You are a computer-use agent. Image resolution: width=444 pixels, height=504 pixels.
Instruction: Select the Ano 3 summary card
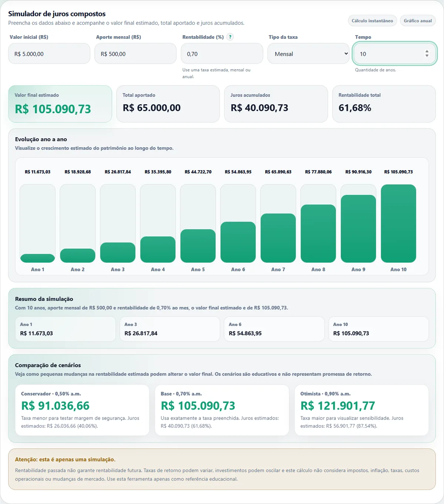point(170,329)
